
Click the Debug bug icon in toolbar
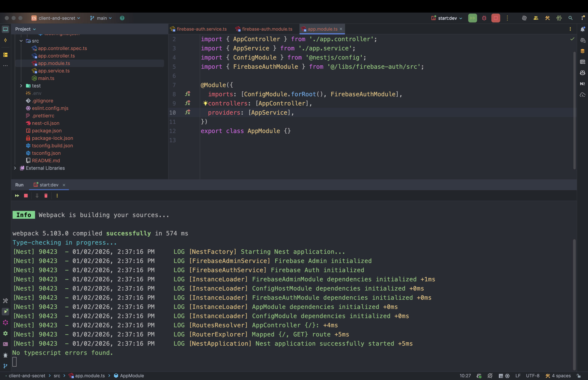[x=484, y=18]
